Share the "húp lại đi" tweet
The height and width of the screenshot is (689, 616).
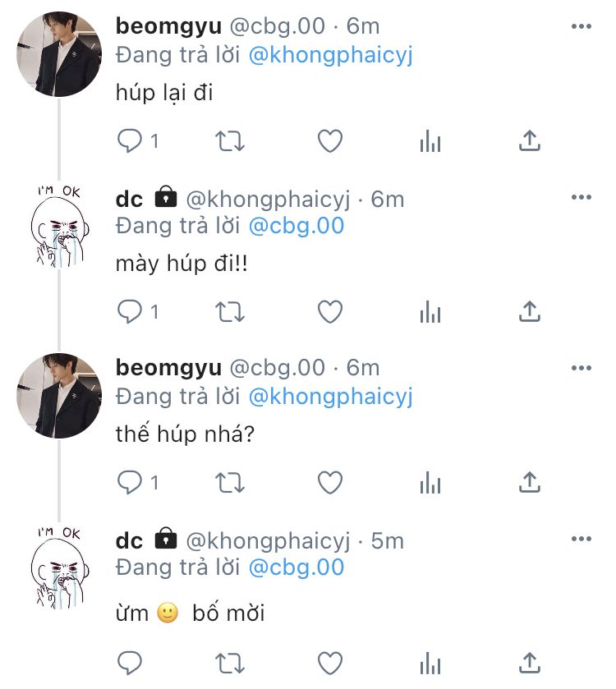point(530,140)
